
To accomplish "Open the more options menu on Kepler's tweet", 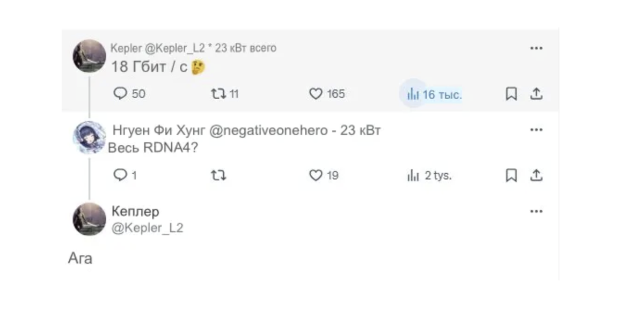I will [536, 48].
